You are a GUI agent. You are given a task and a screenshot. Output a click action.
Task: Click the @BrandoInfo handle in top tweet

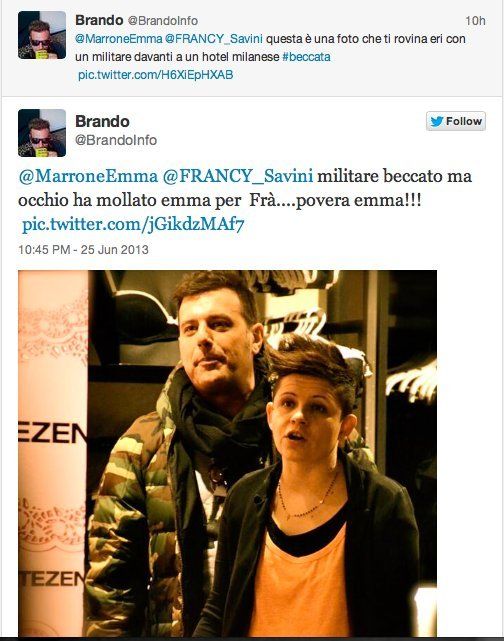163,20
